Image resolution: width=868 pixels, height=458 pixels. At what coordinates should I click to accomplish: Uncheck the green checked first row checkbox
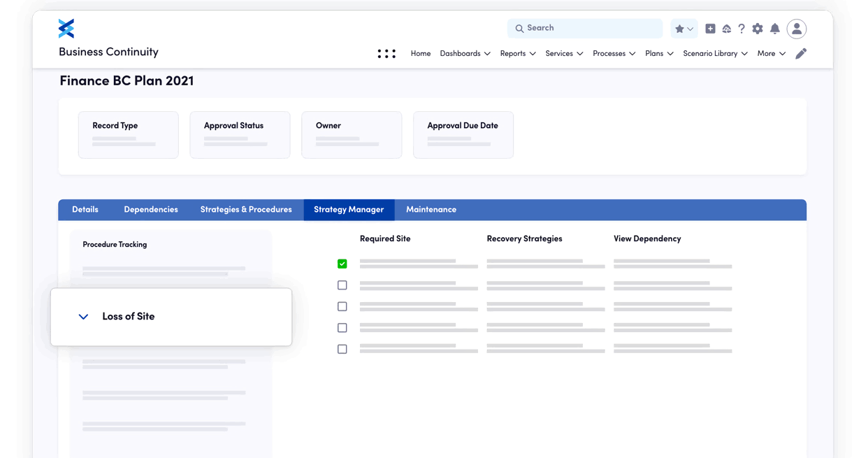(x=342, y=264)
